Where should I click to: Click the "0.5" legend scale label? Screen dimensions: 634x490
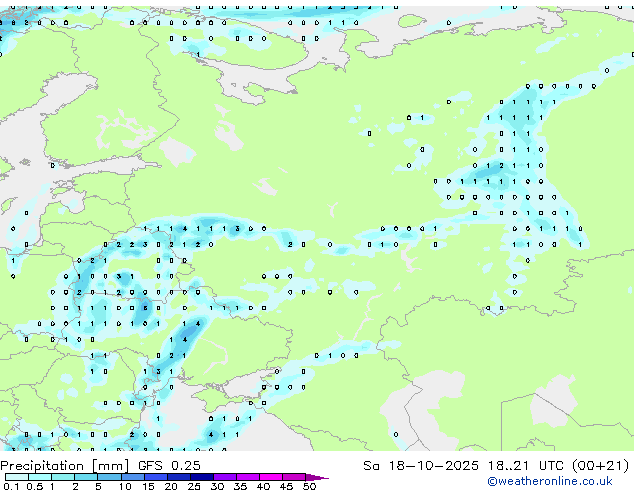[x=35, y=486]
